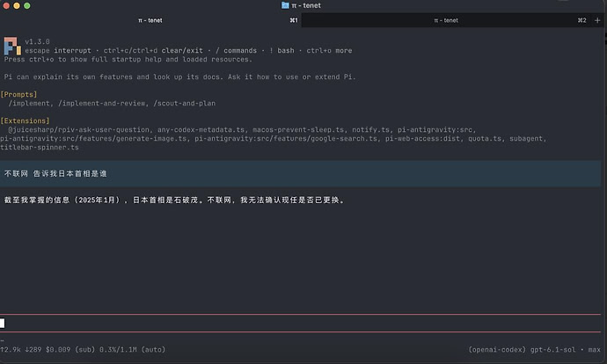Click the @juicesharp/rpiv-ask-user-question extension
The width and height of the screenshot is (607, 364).
[x=78, y=129]
